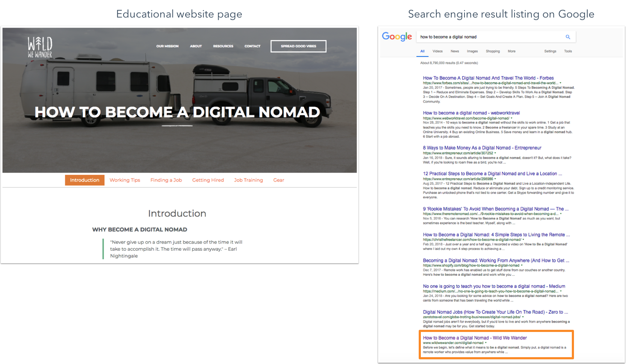627x364 pixels.
Task: Select the Gear tab
Action: pos(279,180)
